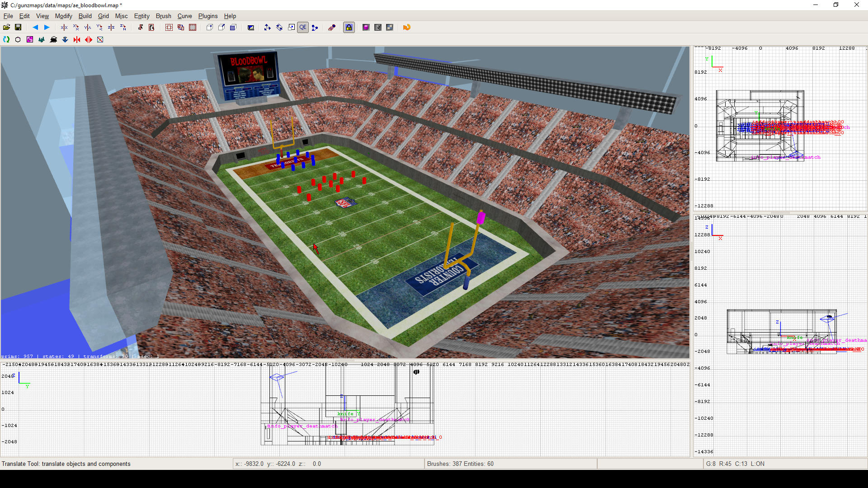Image resolution: width=868 pixels, height=488 pixels.
Task: Open the Brush menu
Action: (163, 16)
